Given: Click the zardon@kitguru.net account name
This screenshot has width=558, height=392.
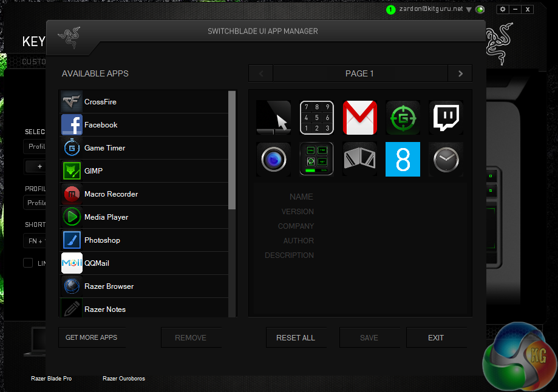Looking at the screenshot, I should coord(431,8).
